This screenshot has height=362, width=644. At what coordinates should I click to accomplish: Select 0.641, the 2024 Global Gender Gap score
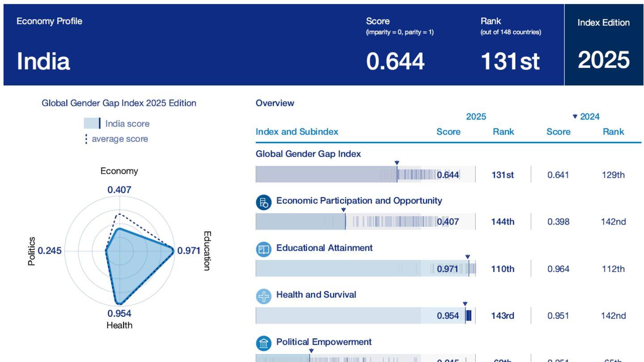click(558, 175)
